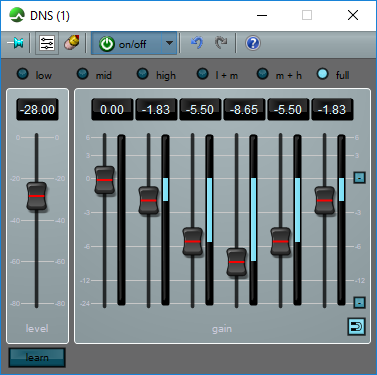
Task: Click the gain fader knob at -8.65
Action: point(237,262)
